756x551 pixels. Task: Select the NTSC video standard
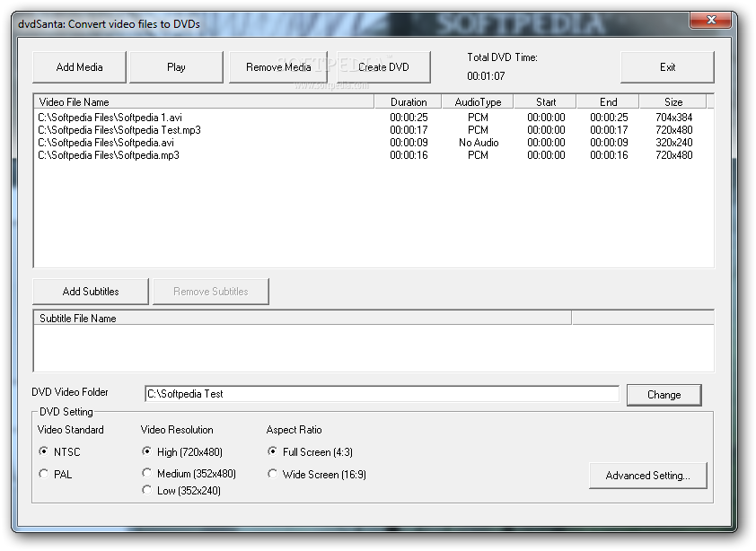(x=59, y=451)
